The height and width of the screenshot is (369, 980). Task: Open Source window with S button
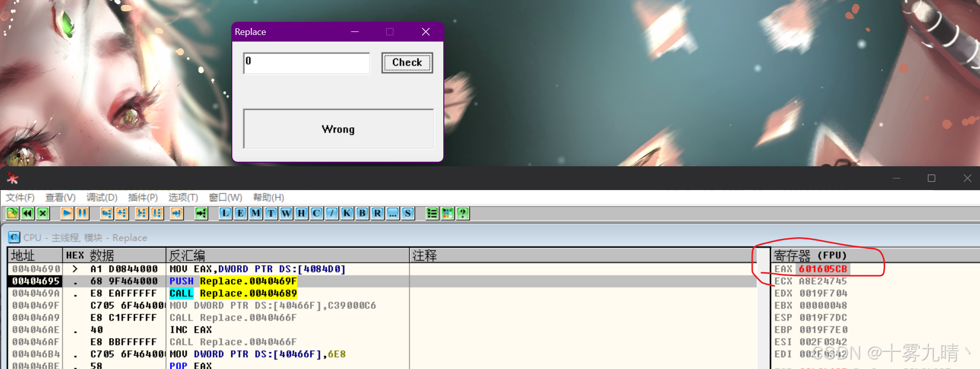(408, 213)
